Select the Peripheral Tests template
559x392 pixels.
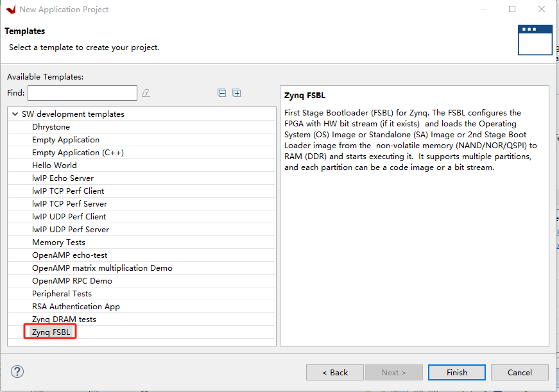point(62,294)
